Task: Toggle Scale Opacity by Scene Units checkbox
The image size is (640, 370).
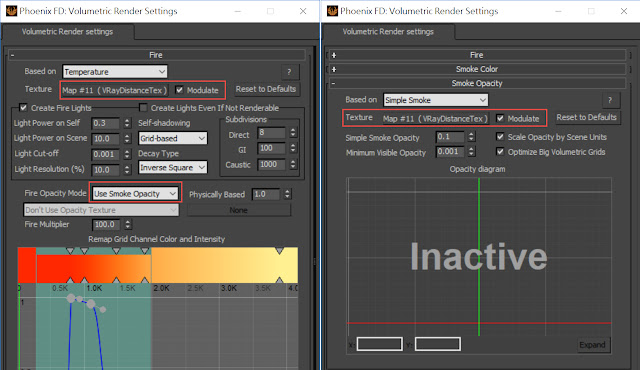Action: [x=500, y=137]
